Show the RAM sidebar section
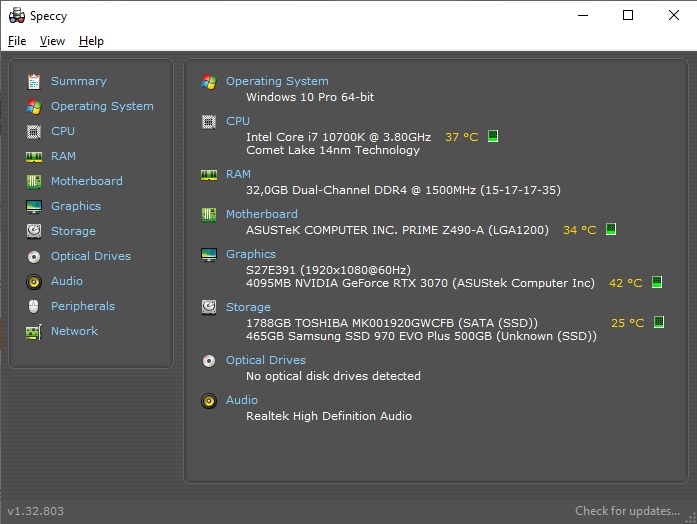The image size is (697, 524). [x=63, y=156]
